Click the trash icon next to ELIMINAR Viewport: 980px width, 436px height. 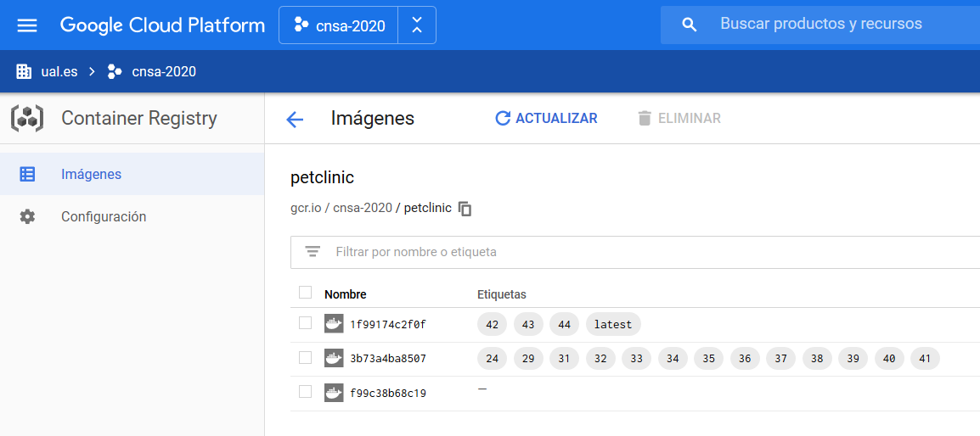645,118
